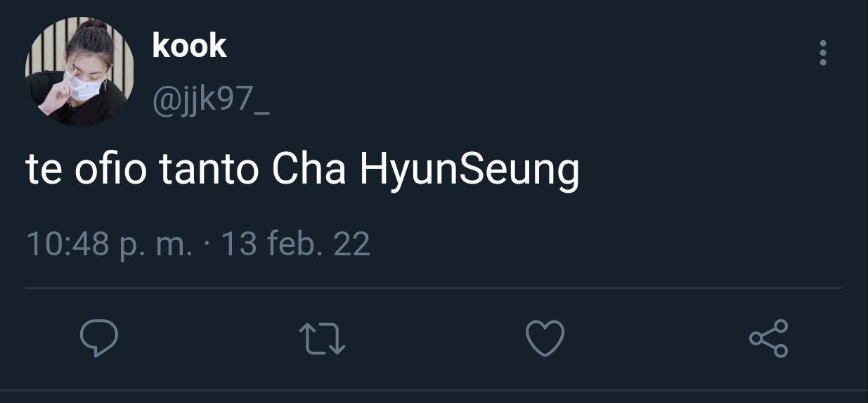Open the three-dot more options menu

pyautogui.click(x=823, y=53)
